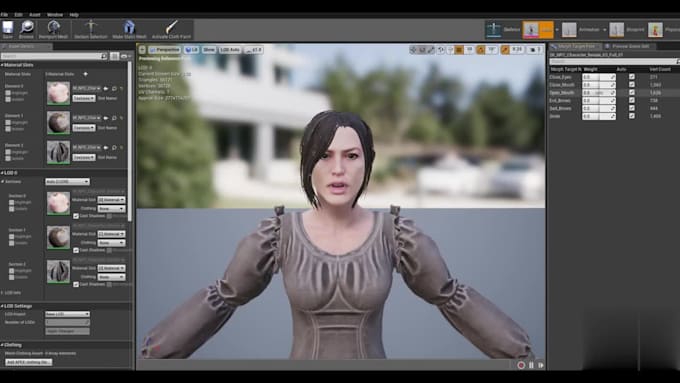Click the morph target search field
Image resolution: width=680 pixels, height=383 pixels.
[x=614, y=62]
